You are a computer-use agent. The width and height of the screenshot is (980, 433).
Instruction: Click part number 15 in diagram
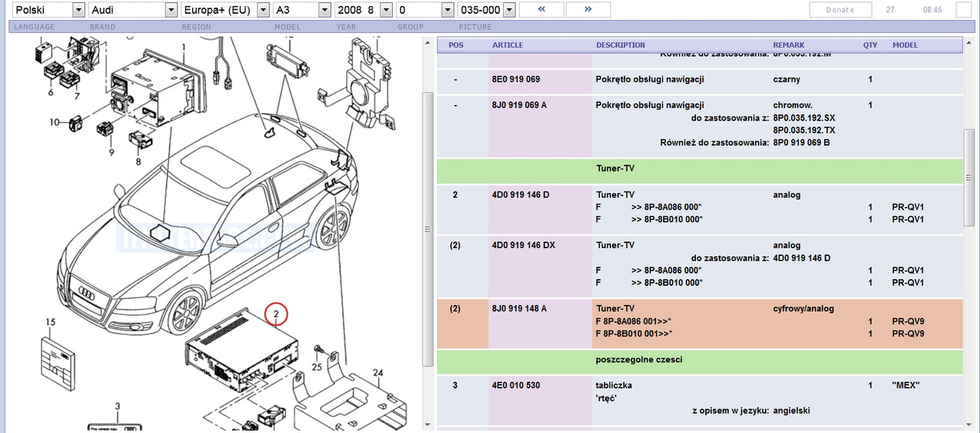tap(51, 322)
